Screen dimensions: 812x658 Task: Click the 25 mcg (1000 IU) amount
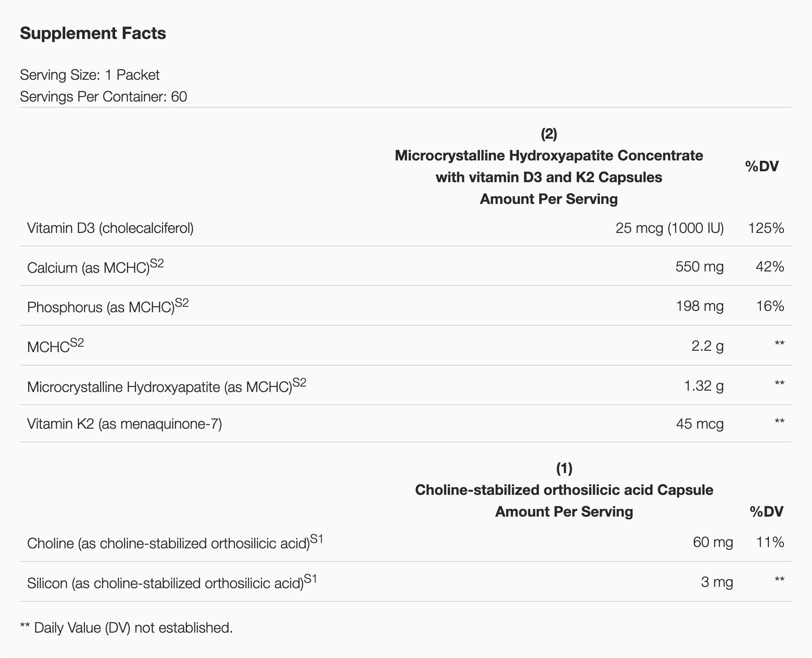[669, 228]
